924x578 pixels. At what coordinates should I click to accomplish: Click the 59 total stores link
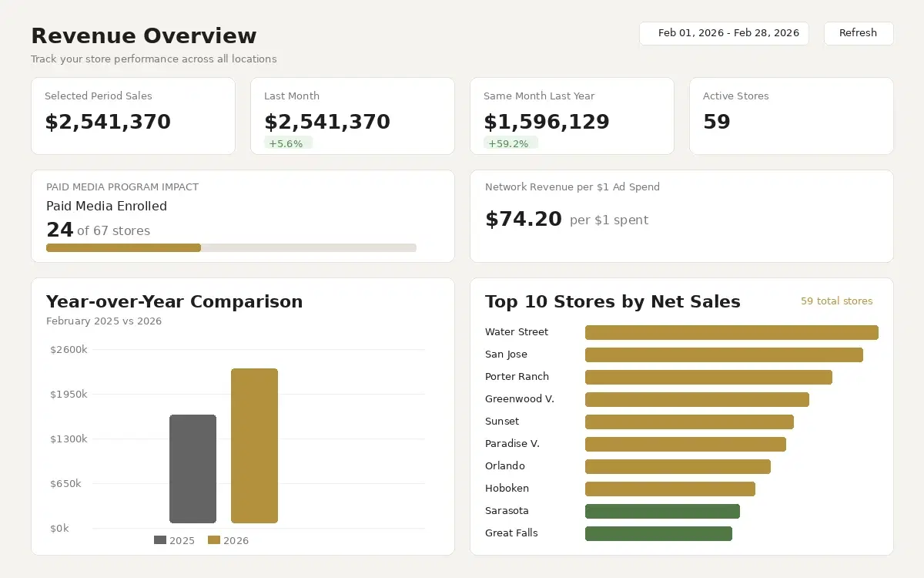coord(836,301)
